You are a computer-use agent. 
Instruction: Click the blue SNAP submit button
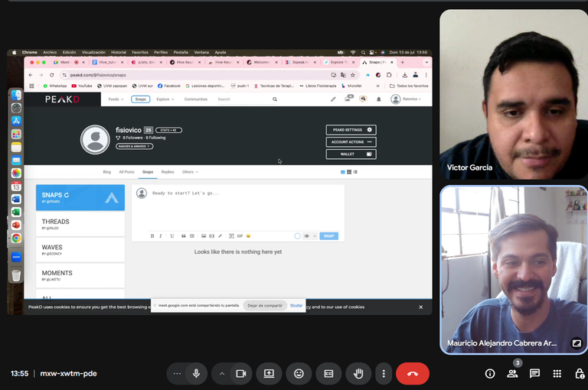(x=329, y=236)
